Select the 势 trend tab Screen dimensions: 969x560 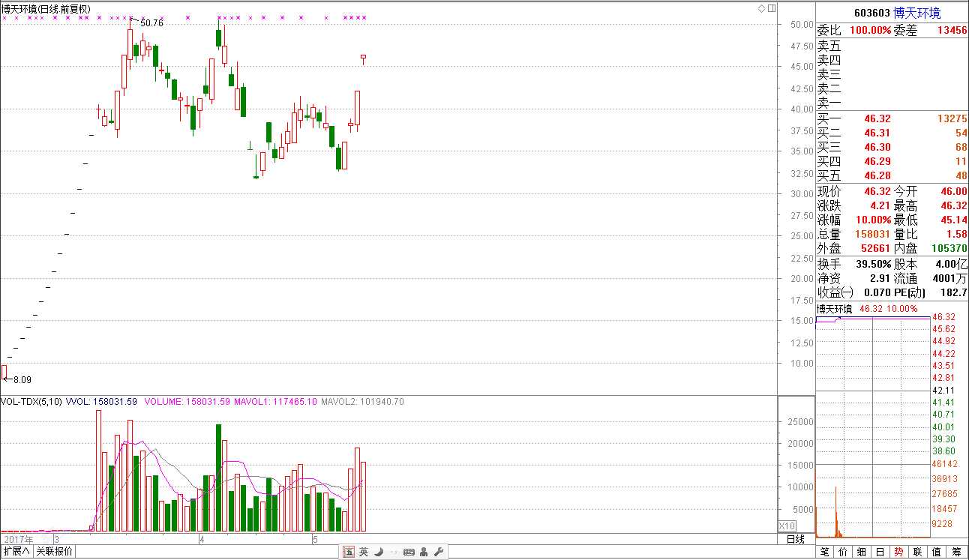pos(898,552)
